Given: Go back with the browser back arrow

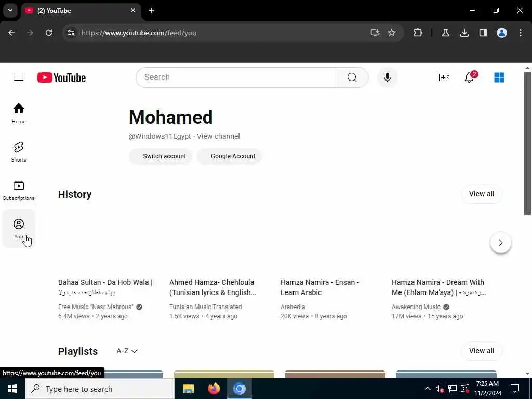Looking at the screenshot, I should 11,33.
